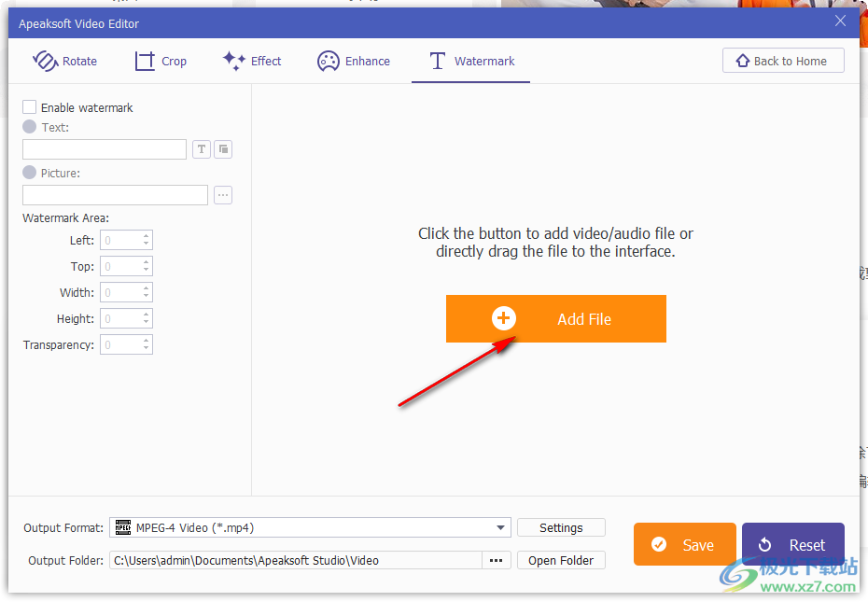The height and width of the screenshot is (602, 868).
Task: Select the Watermark tab
Action: tap(471, 61)
